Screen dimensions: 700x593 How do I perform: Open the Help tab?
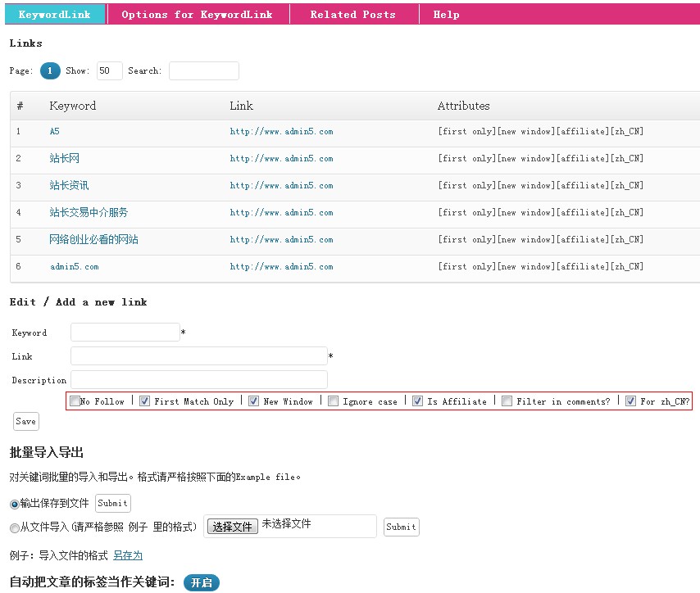pos(446,14)
